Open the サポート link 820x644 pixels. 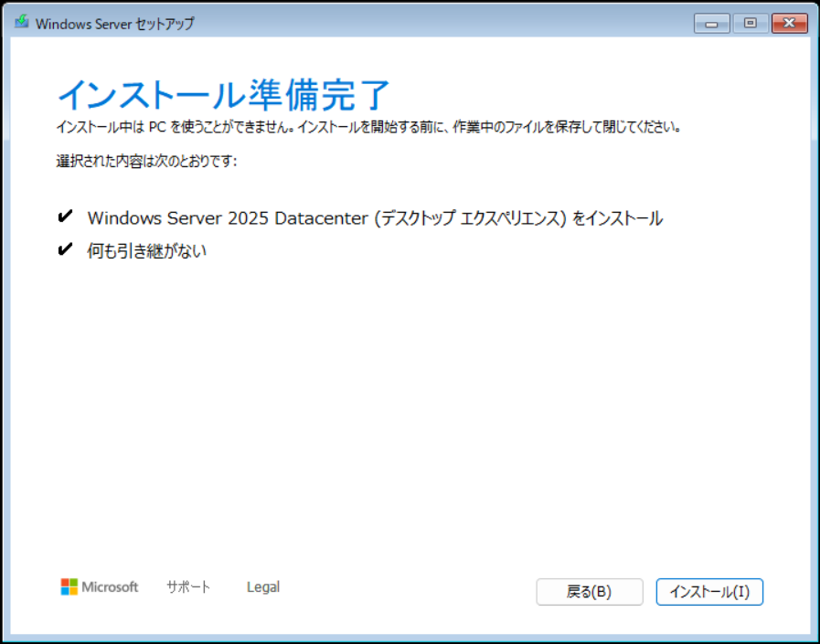point(188,587)
